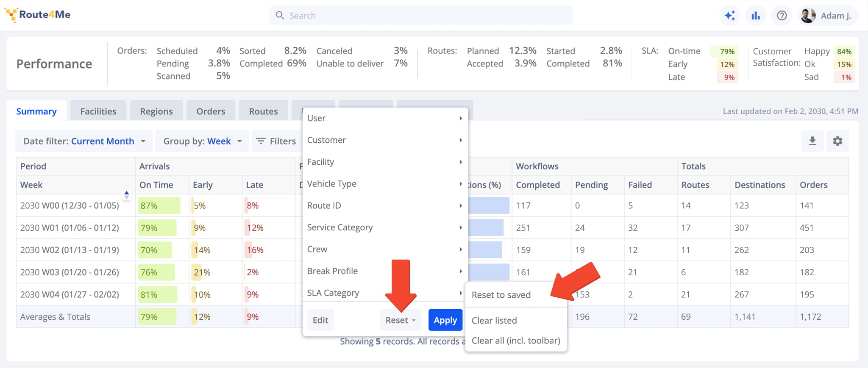This screenshot has width=868, height=368.
Task: Click the Apply button
Action: (445, 320)
